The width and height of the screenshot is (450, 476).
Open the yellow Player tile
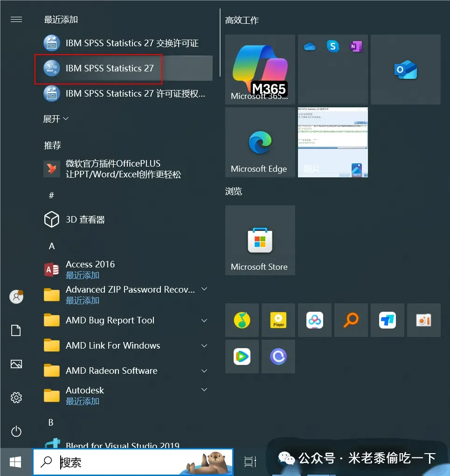pyautogui.click(x=278, y=320)
